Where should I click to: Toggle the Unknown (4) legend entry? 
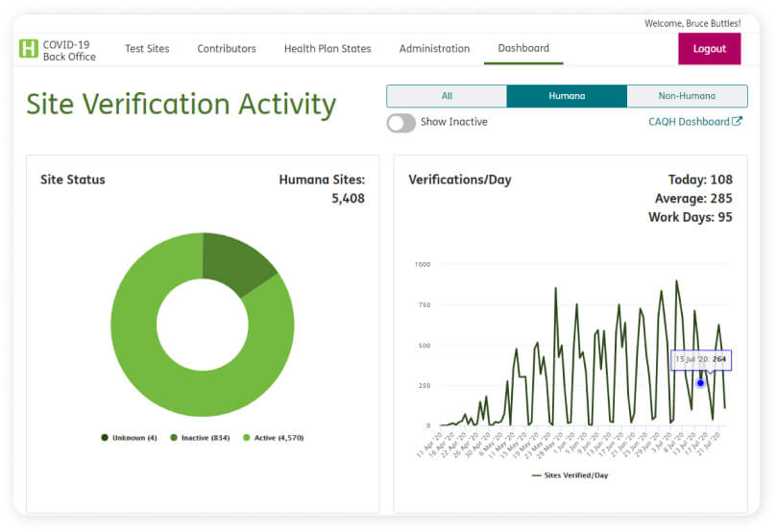pyautogui.click(x=129, y=438)
